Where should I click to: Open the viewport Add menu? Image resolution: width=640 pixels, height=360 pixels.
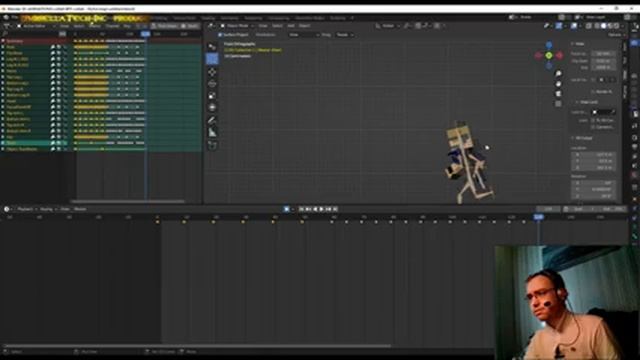pyautogui.click(x=291, y=26)
